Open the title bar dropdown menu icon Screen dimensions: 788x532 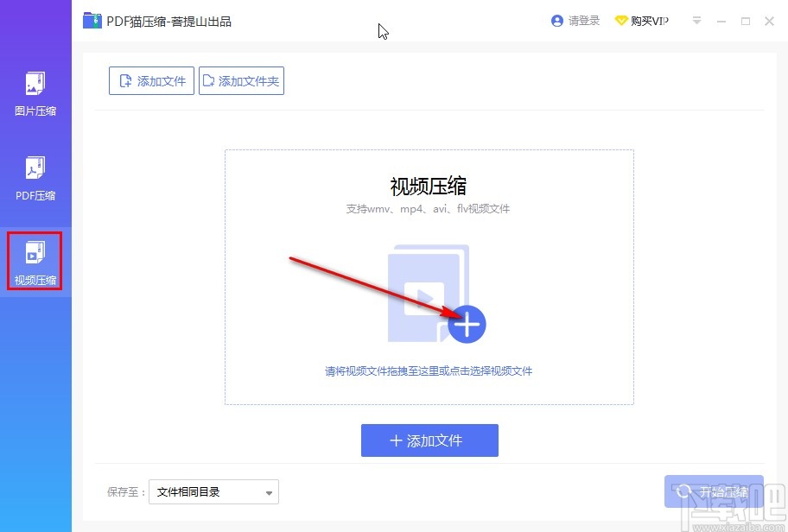coord(696,21)
